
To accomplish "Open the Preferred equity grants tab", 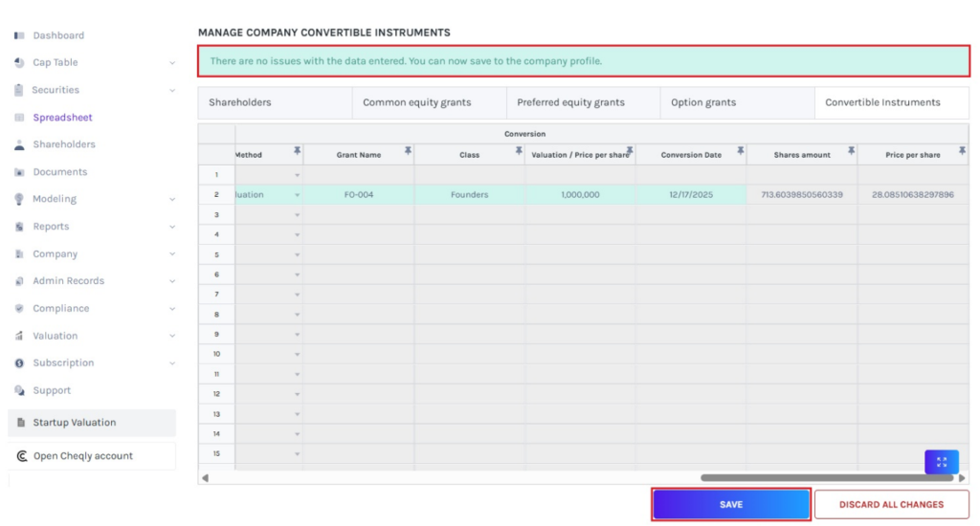I will coord(570,102).
